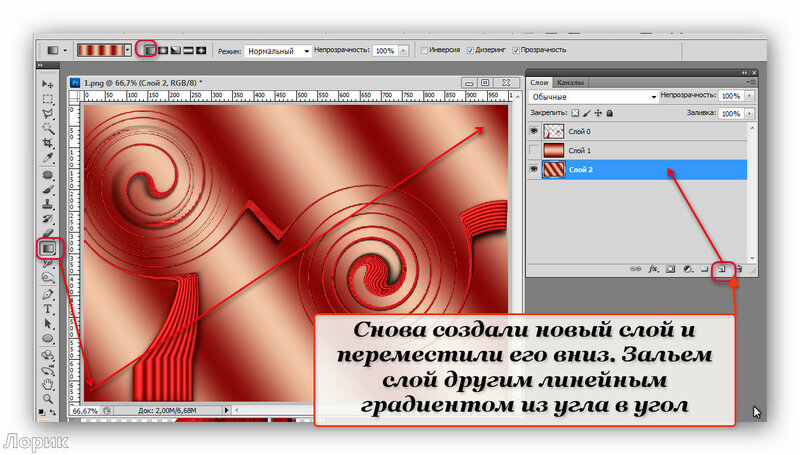Expand the status bar info arrow

pos(227,410)
